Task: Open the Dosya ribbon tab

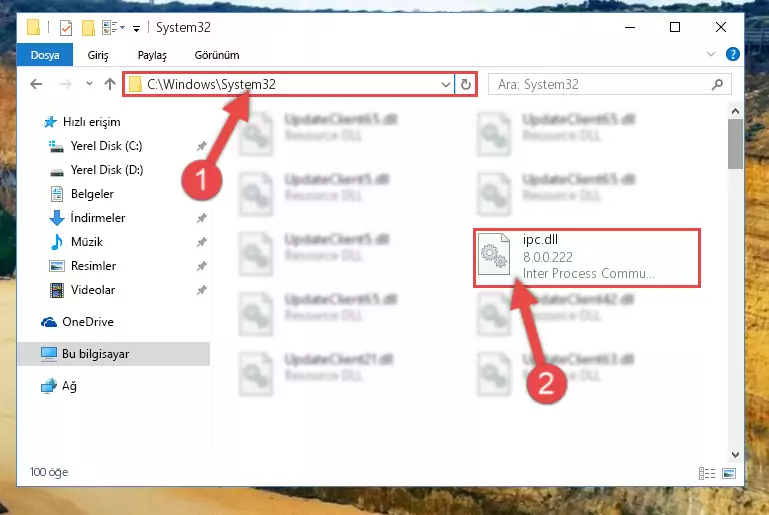Action: coord(45,55)
